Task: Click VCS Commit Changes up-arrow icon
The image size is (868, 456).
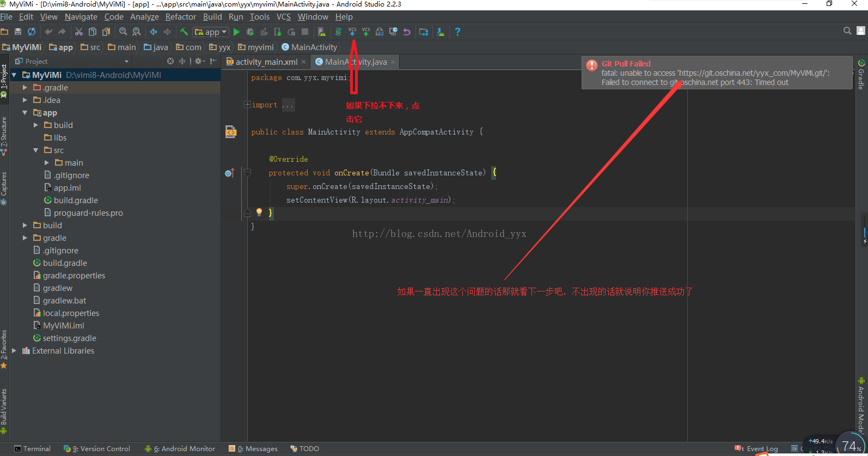Action: tap(366, 32)
